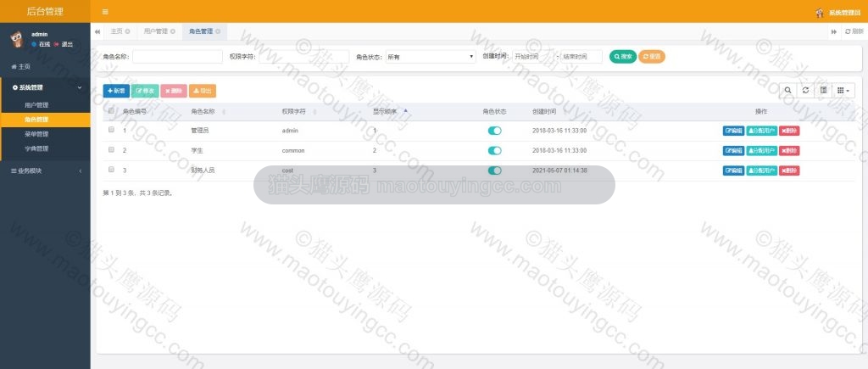868x369 pixels.
Task: Click 编辑 button for 管理员 row
Action: click(x=733, y=131)
